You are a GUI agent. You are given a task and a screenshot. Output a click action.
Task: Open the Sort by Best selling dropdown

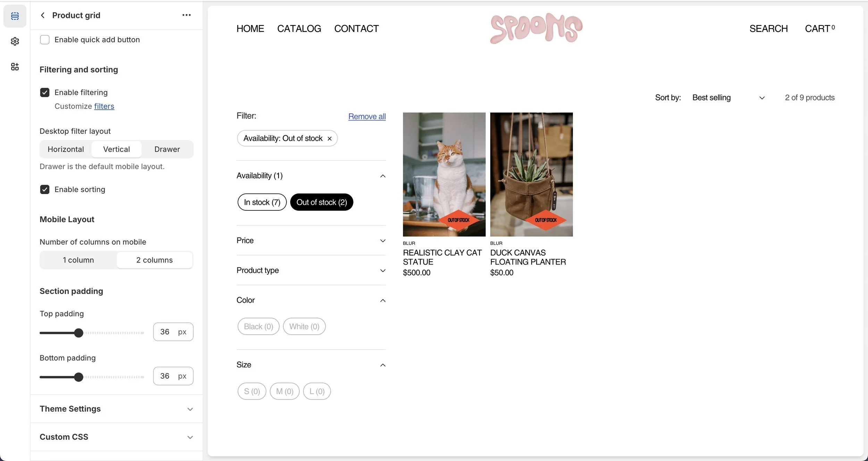[728, 98]
